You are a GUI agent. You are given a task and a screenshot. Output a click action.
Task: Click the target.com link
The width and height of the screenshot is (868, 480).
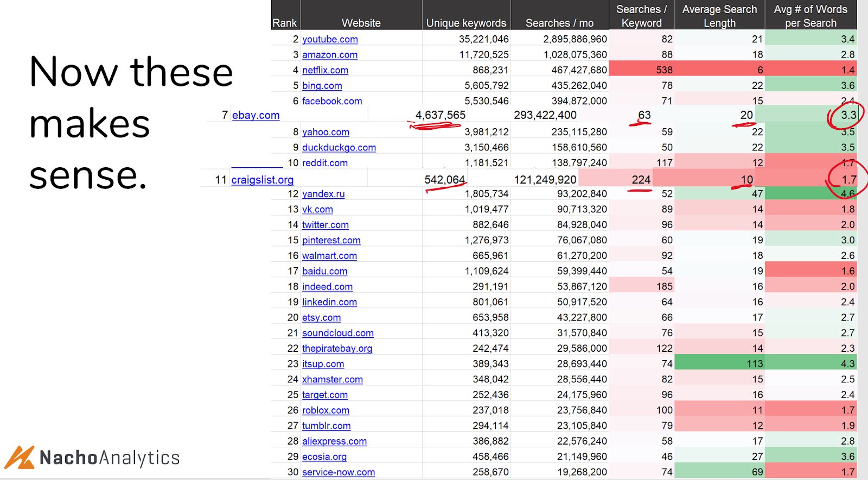(325, 395)
